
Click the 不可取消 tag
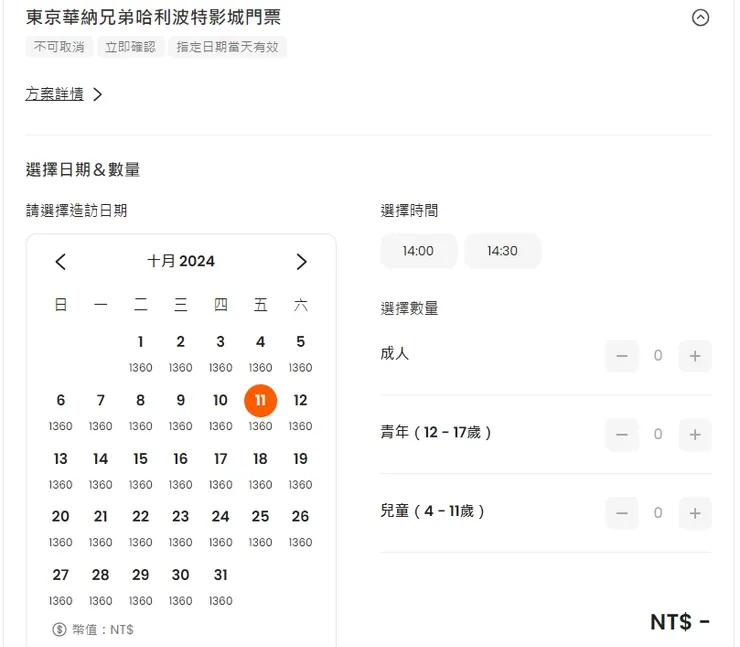tap(59, 47)
